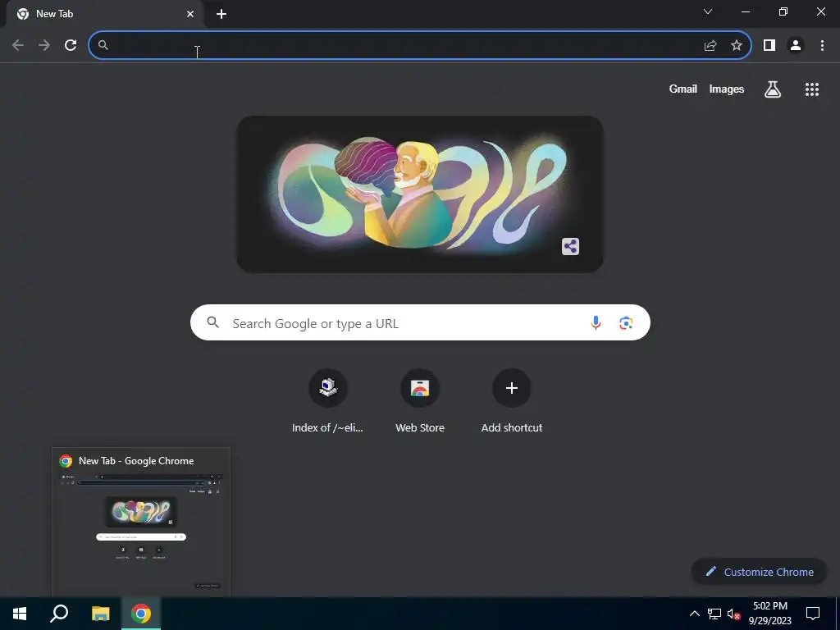Add shortcut to new tab page
The height and width of the screenshot is (630, 840).
click(x=512, y=400)
